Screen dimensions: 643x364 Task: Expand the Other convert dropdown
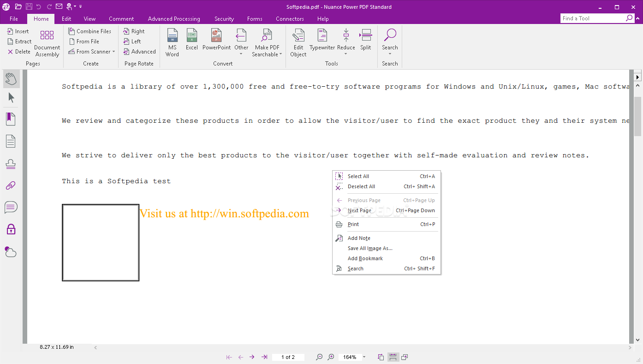coord(241,54)
